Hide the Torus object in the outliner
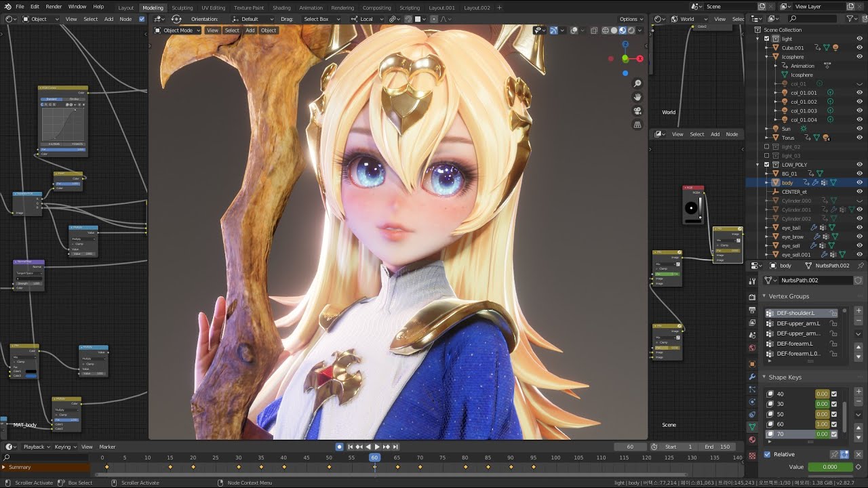Image resolution: width=868 pixels, height=488 pixels. [859, 138]
